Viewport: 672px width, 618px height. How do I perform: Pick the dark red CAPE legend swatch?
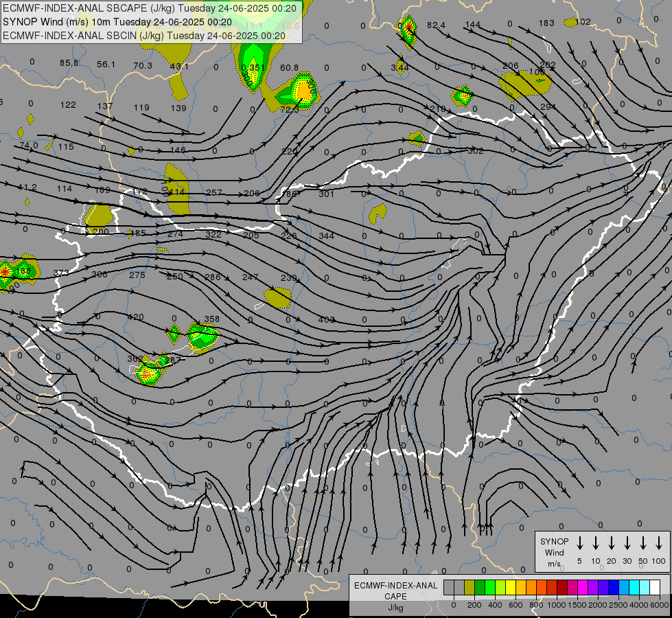(562, 588)
